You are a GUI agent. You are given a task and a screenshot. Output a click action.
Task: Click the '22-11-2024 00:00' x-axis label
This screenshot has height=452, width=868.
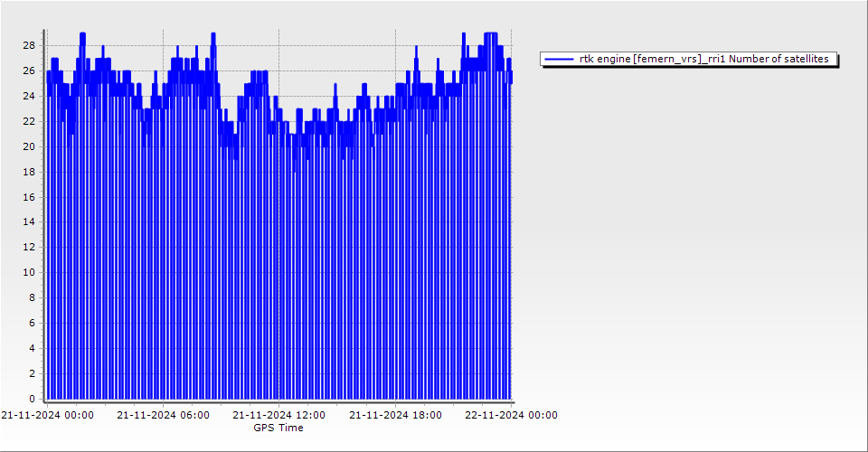coord(511,415)
